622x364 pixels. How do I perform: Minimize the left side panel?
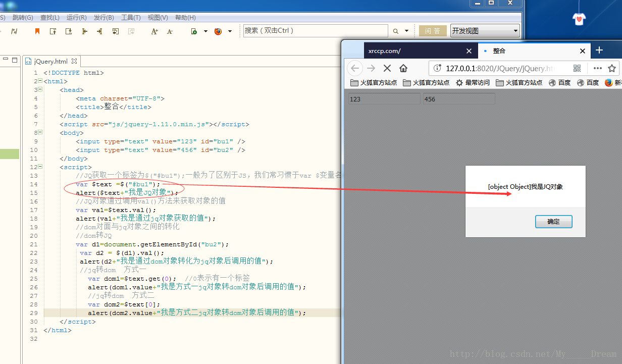click(x=6, y=60)
